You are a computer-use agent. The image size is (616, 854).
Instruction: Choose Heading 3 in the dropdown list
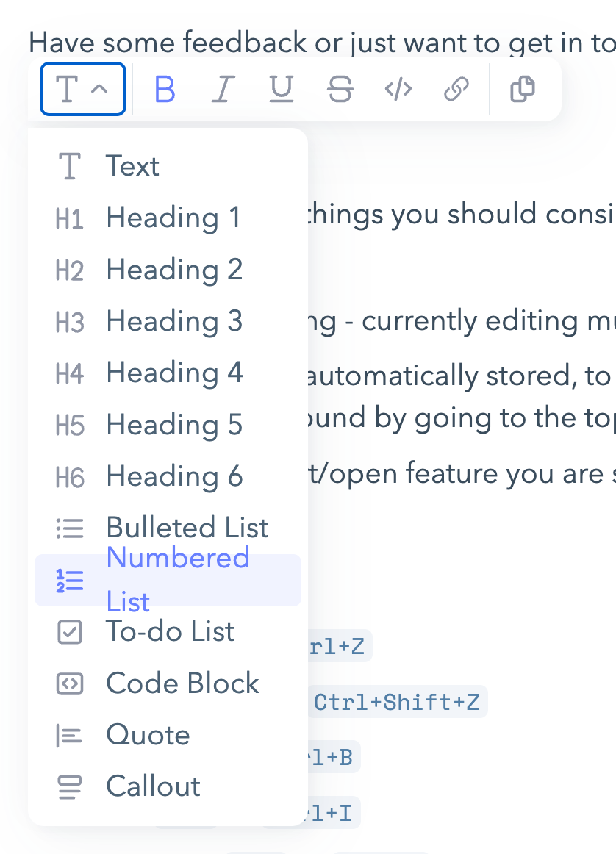(173, 321)
